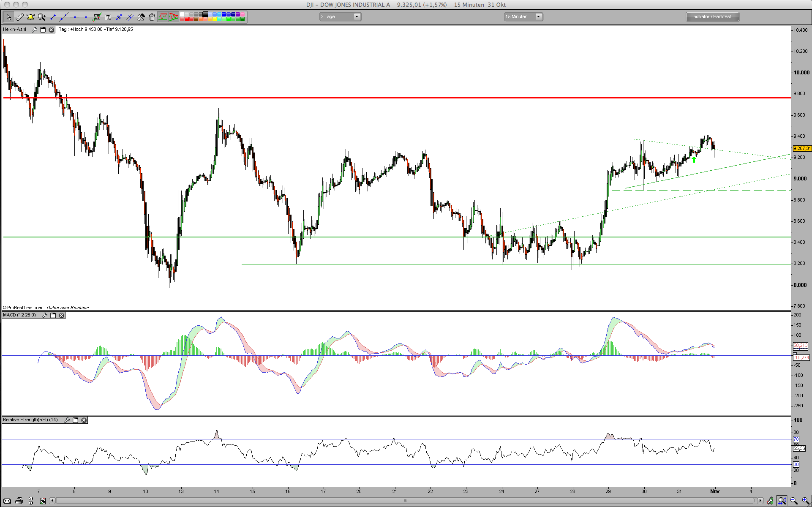Select the text annotation tool
The width and height of the screenshot is (812, 507).
108,17
